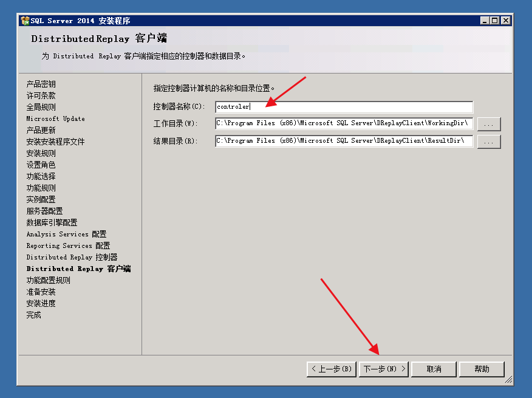Select Distributed Replay 控制器 step
Image resolution: width=532 pixels, height=398 pixels.
72,257
